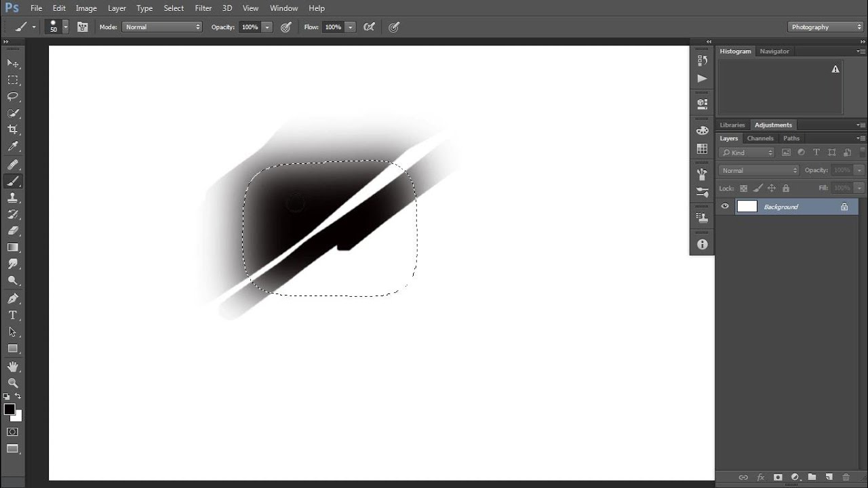Open the Image menu
868x488 pixels.
click(x=86, y=8)
